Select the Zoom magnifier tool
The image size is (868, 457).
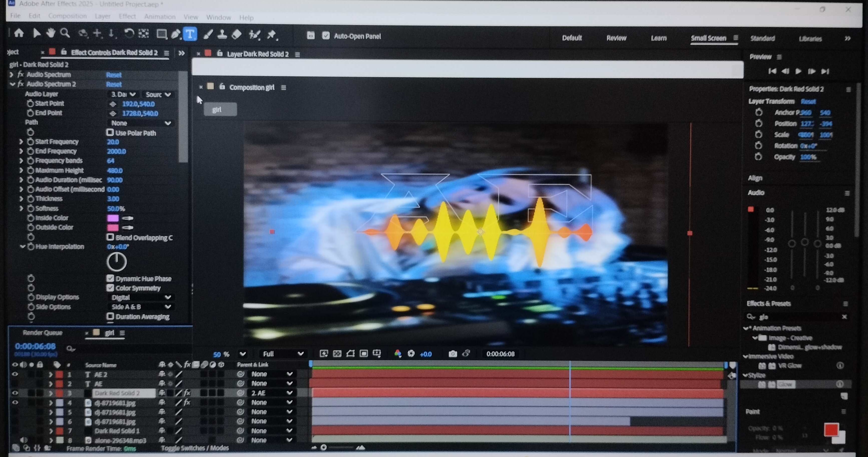click(x=65, y=33)
